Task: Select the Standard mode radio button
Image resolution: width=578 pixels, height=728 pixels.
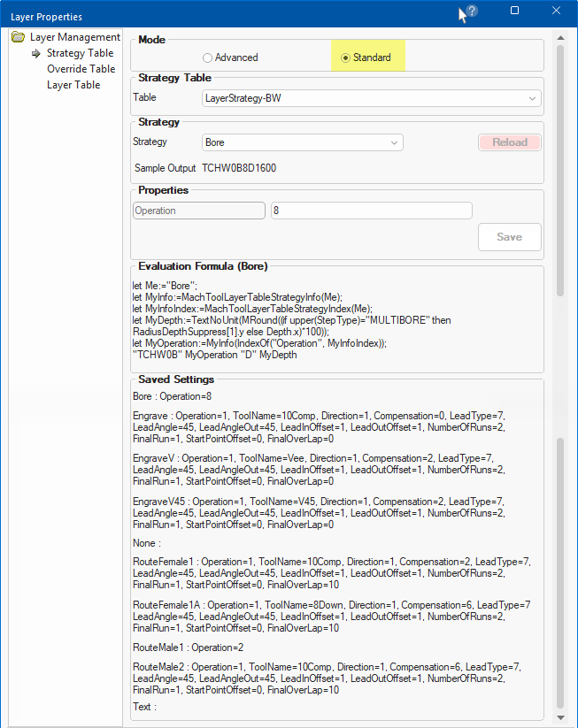Action: (345, 57)
